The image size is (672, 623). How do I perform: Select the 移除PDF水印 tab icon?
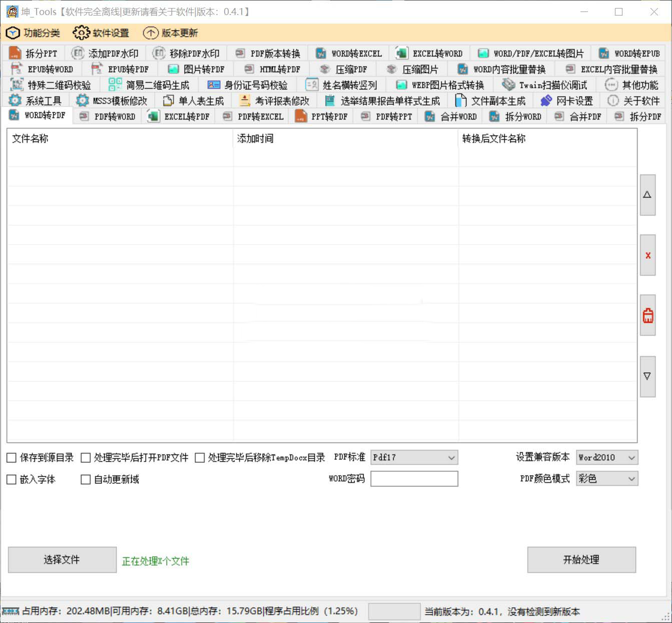pos(159,53)
